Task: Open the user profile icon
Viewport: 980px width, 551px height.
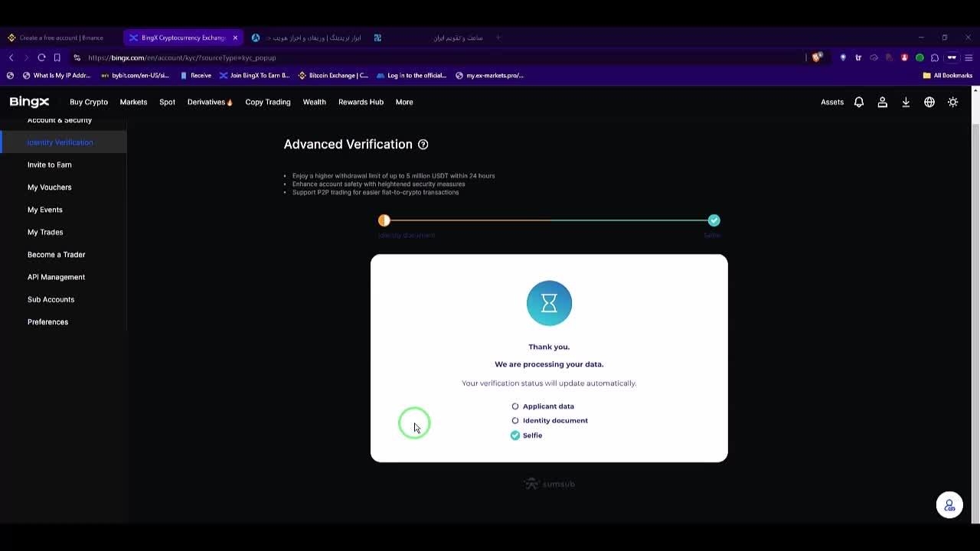Action: pos(882,103)
